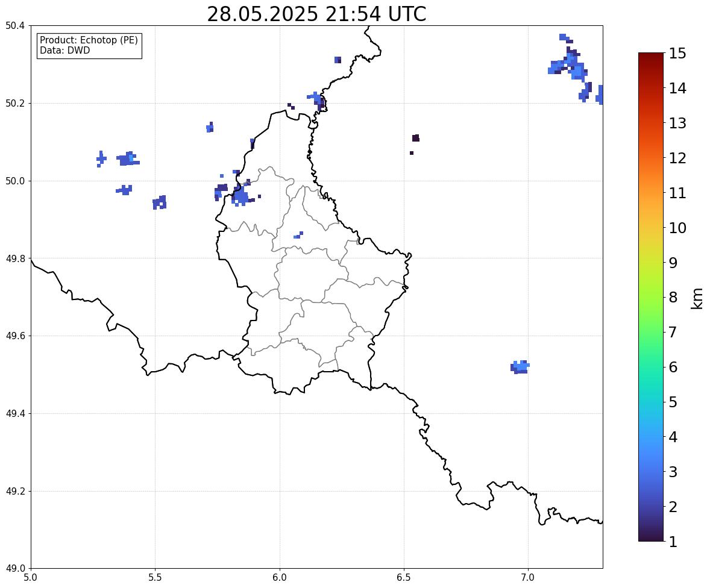710x588 pixels.
Task: Click the 5.0 longitude tick label
Action: tap(31, 578)
